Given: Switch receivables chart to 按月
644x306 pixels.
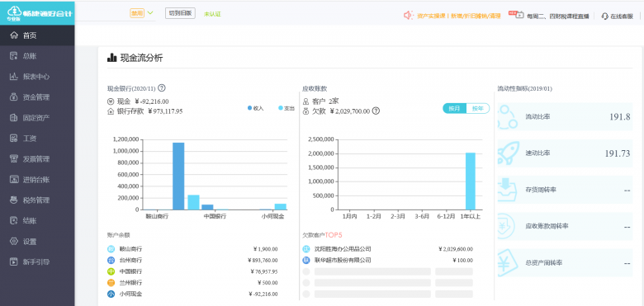Looking at the screenshot, I should [x=454, y=108].
